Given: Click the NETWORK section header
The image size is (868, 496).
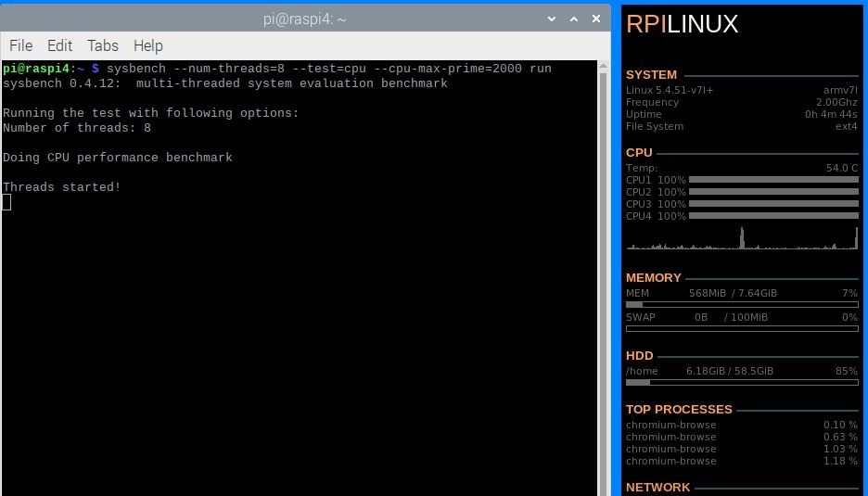Looking at the screenshot, I should (657, 487).
